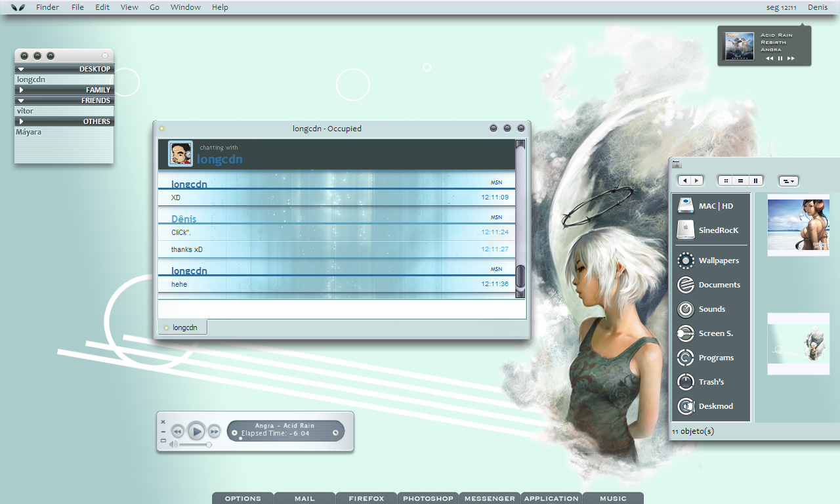Switch file browser to list view

pos(740,180)
